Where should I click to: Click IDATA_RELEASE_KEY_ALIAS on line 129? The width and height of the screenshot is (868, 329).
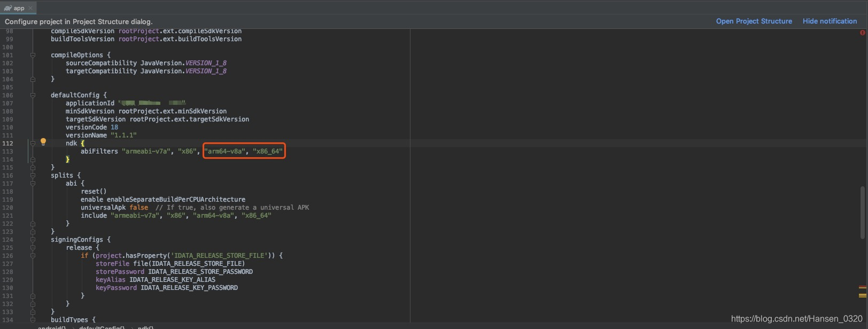(172, 280)
